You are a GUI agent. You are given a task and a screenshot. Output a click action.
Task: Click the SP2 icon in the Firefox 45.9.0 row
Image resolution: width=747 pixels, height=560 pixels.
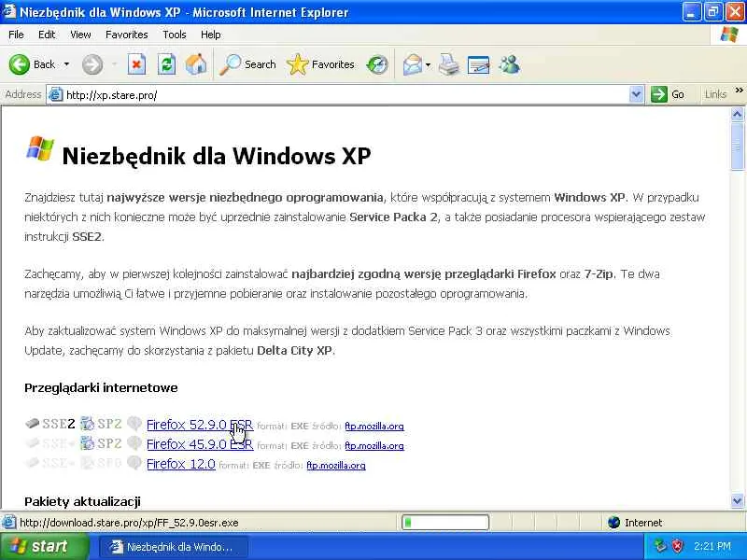click(87, 443)
